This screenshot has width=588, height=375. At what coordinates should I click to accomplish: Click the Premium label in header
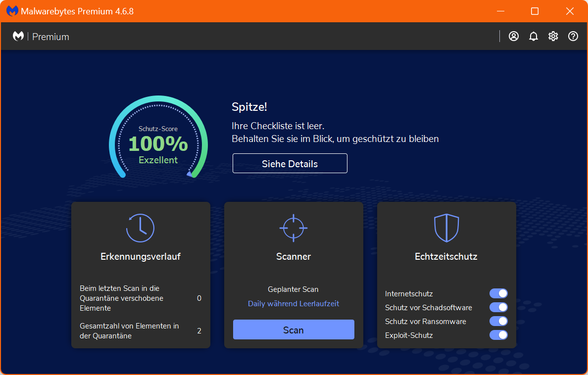[50, 37]
